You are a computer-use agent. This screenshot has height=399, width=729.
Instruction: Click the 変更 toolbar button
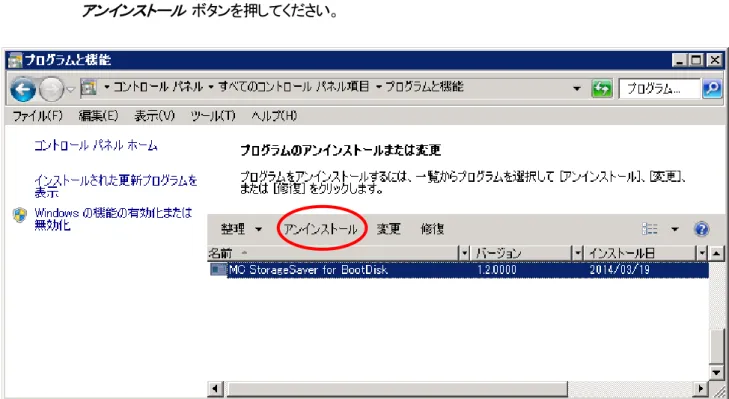pos(388,229)
